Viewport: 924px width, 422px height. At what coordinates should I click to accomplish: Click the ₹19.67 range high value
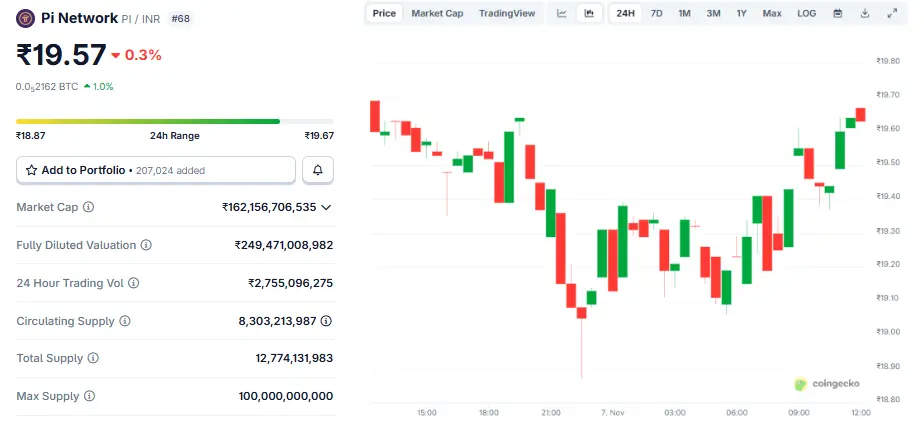point(319,136)
